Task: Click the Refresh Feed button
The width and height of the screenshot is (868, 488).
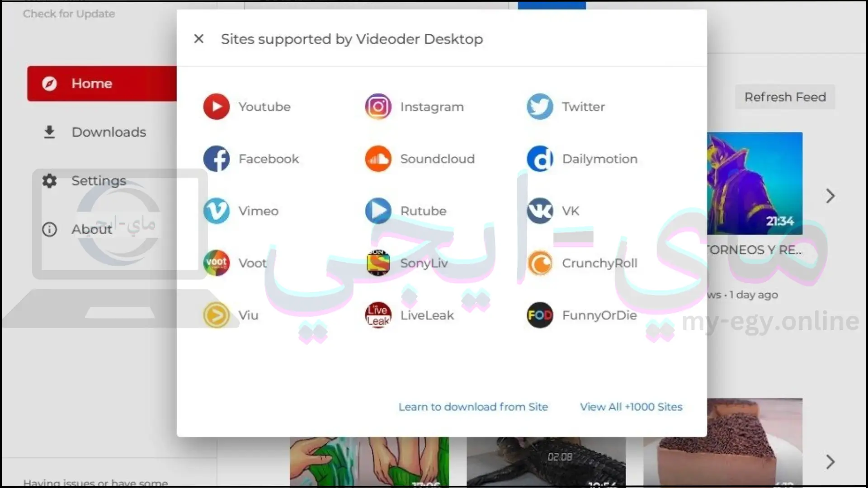Action: pyautogui.click(x=785, y=97)
